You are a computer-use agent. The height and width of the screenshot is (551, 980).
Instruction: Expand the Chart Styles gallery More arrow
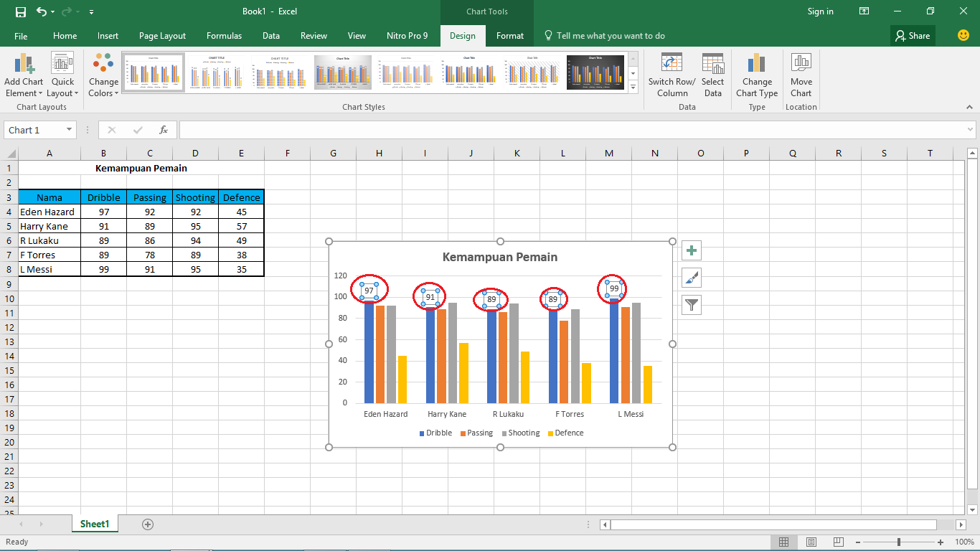coord(632,87)
